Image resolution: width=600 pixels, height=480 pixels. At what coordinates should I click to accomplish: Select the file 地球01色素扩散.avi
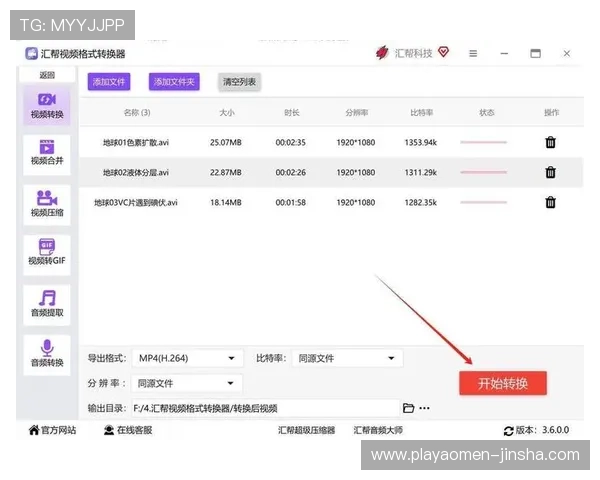tap(135, 142)
